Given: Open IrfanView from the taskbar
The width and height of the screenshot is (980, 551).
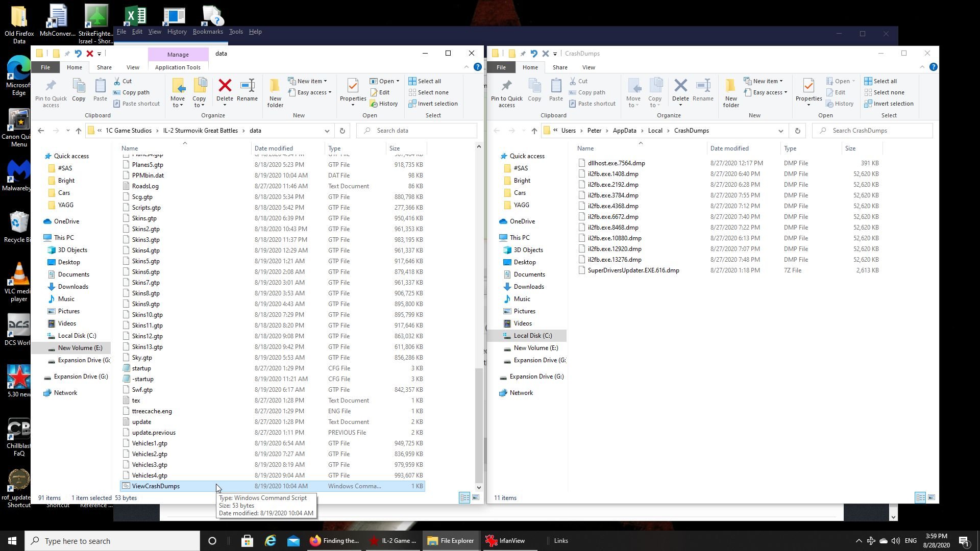Looking at the screenshot, I should [x=505, y=541].
